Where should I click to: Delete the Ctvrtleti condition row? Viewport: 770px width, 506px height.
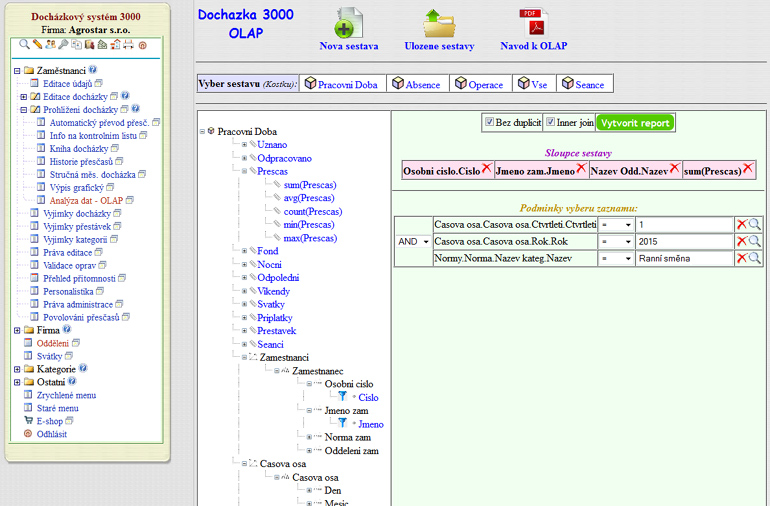click(742, 225)
